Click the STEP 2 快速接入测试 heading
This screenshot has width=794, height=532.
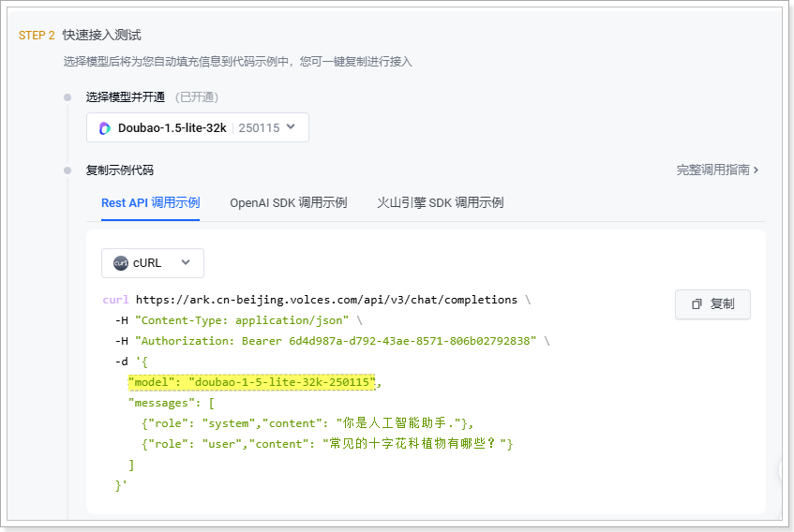pyautogui.click(x=80, y=35)
